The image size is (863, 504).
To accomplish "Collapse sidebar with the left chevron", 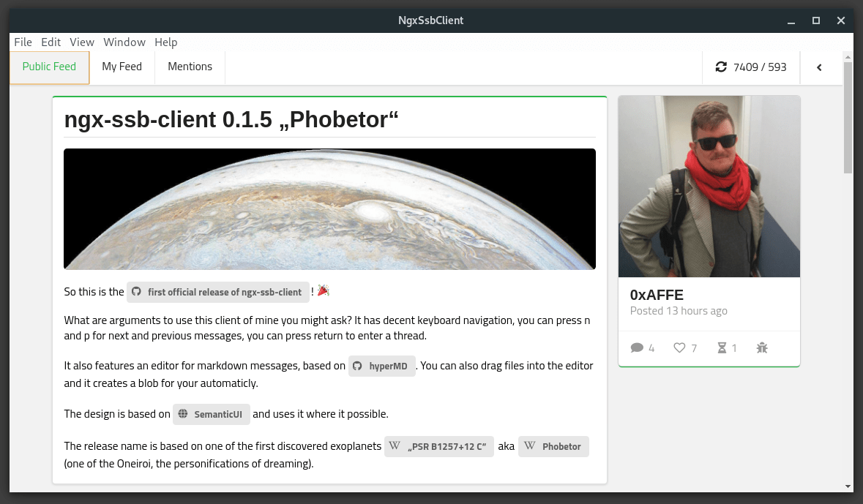I will click(819, 68).
